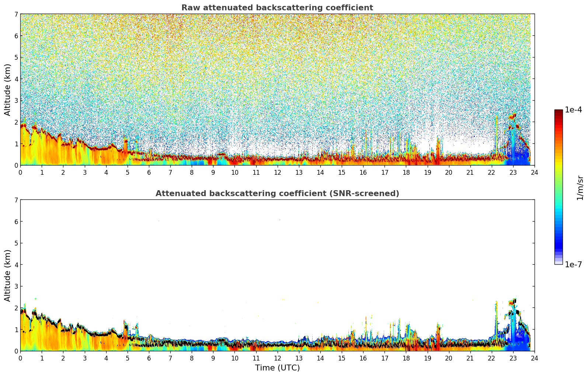Click the SNR-screened plot's 'Altitude (km)' label

tap(8, 275)
